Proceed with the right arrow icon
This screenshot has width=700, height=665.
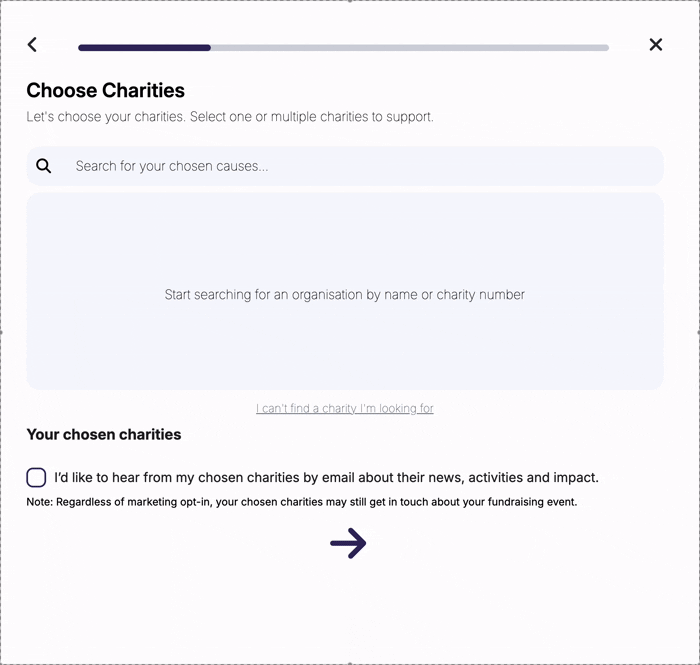click(348, 544)
